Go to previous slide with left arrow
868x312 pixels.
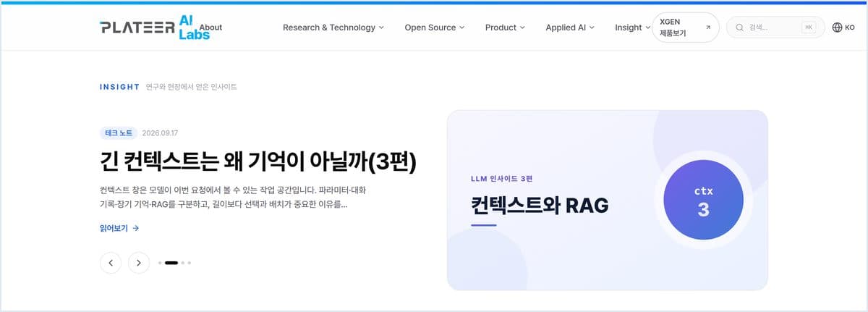coord(111,263)
